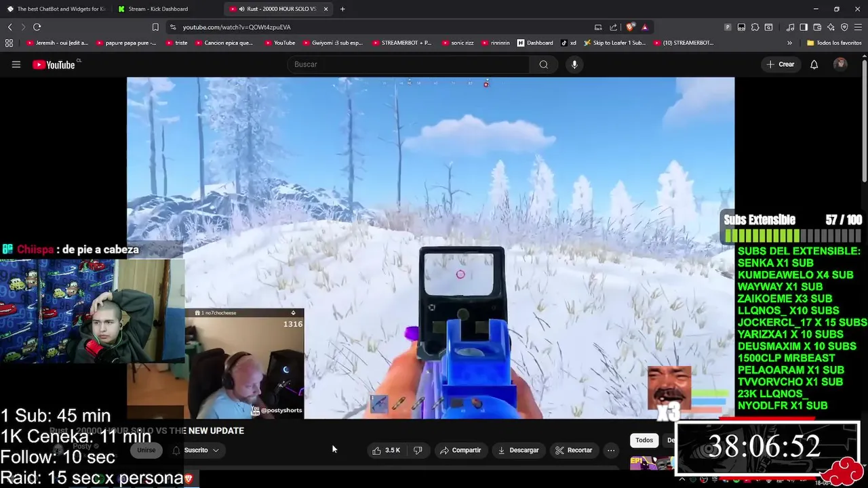Open rinrinrin bookmark

point(495,43)
